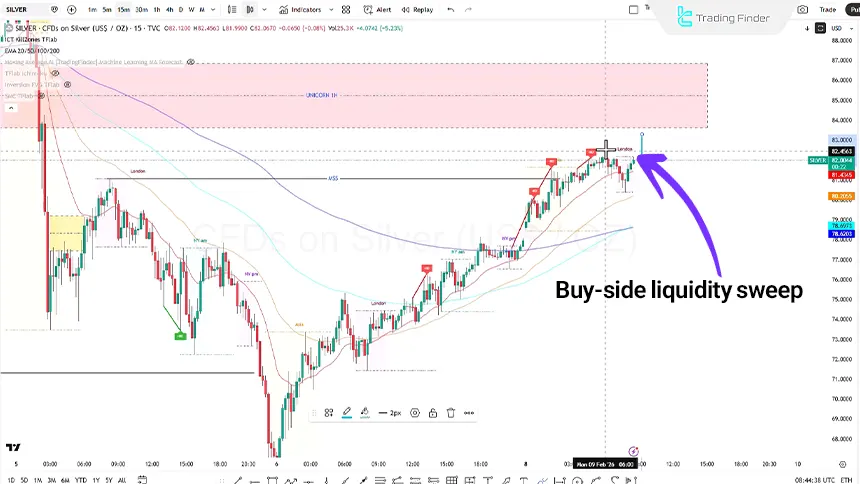This screenshot has width=860, height=484.
Task: Create an Alert
Action: pos(377,9)
